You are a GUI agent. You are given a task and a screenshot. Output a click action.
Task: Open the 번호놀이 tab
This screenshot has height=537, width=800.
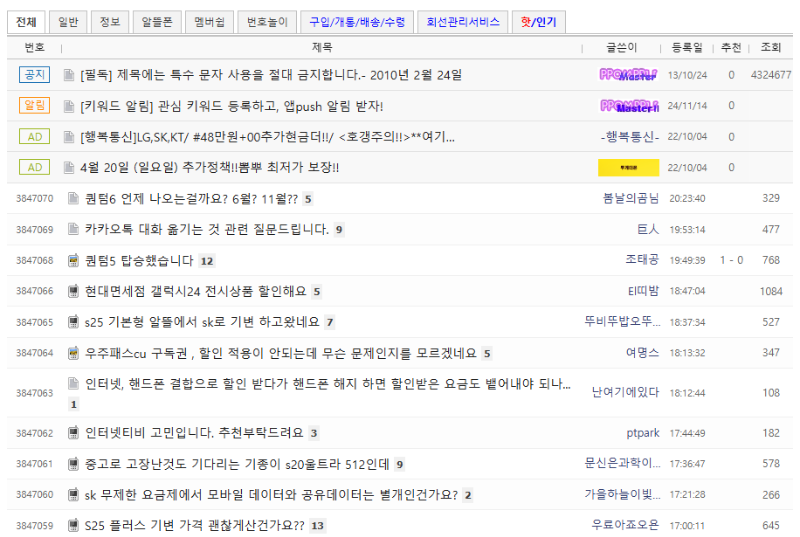pos(267,22)
